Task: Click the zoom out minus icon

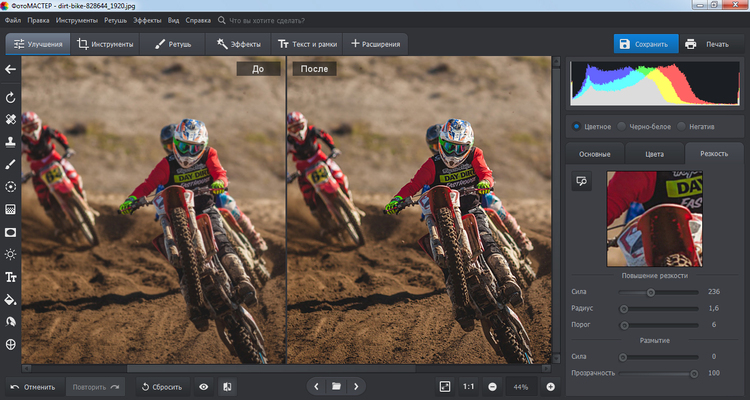Action: (493, 386)
